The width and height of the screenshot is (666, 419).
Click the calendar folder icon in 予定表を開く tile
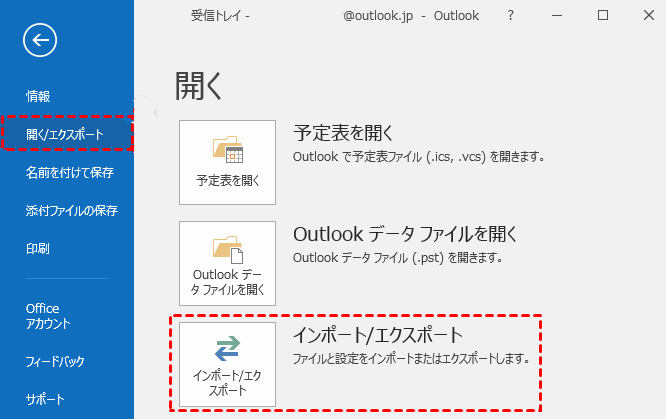[227, 151]
